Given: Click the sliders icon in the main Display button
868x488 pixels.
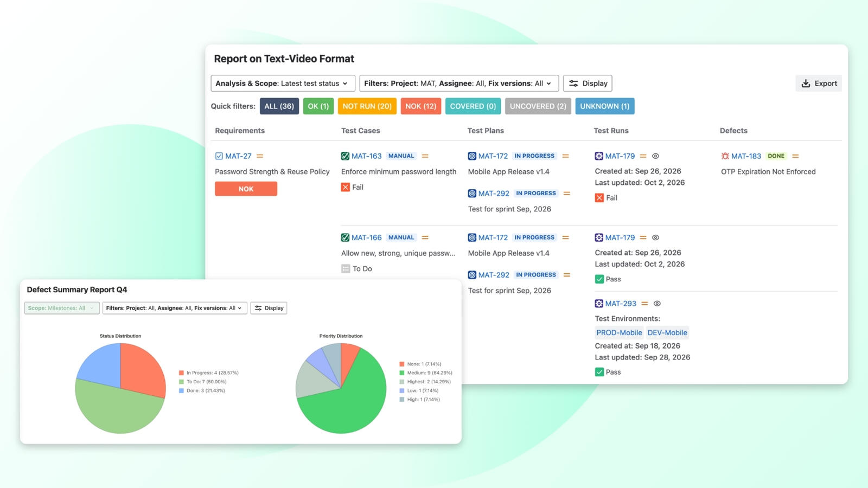Looking at the screenshot, I should 573,84.
